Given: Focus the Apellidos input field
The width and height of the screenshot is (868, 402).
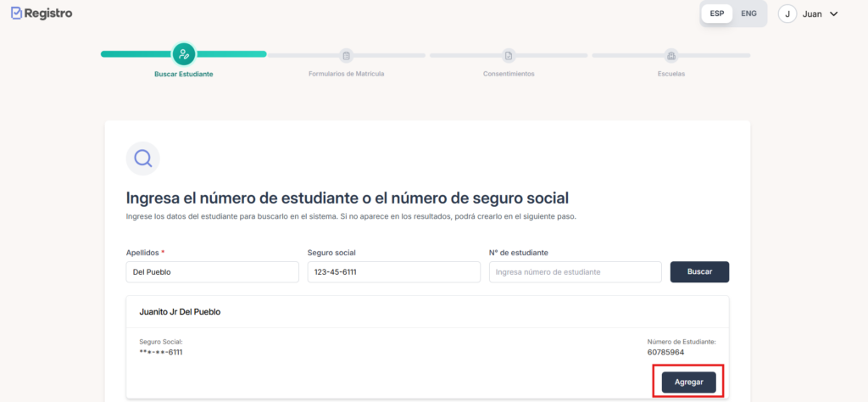Looking at the screenshot, I should click(212, 272).
